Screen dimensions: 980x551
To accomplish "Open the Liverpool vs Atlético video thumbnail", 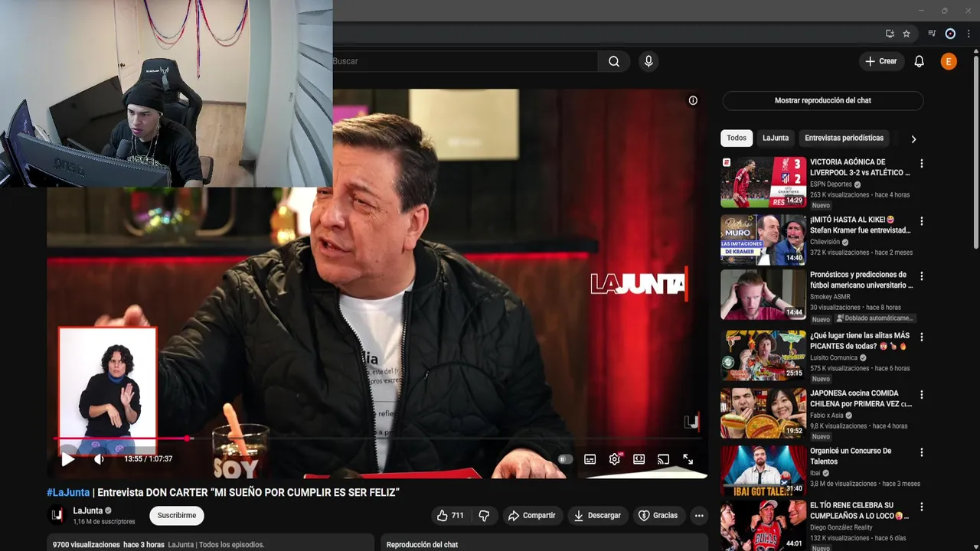I will pyautogui.click(x=763, y=183).
